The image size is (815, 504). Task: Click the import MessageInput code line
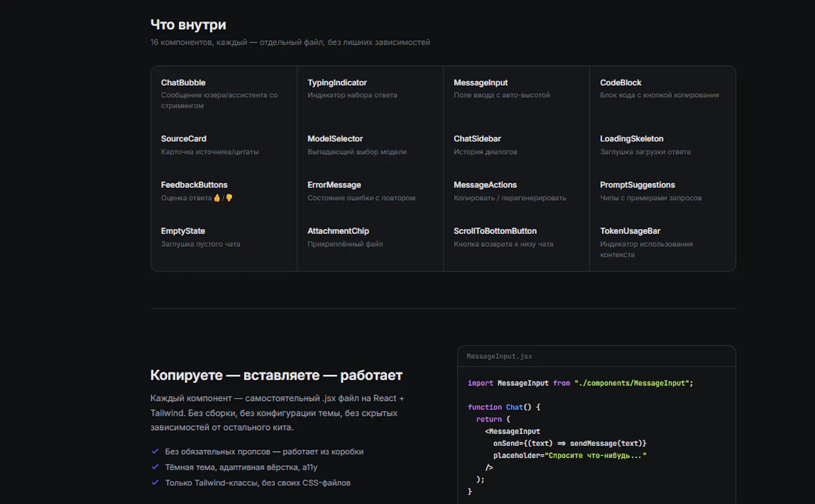(x=580, y=383)
